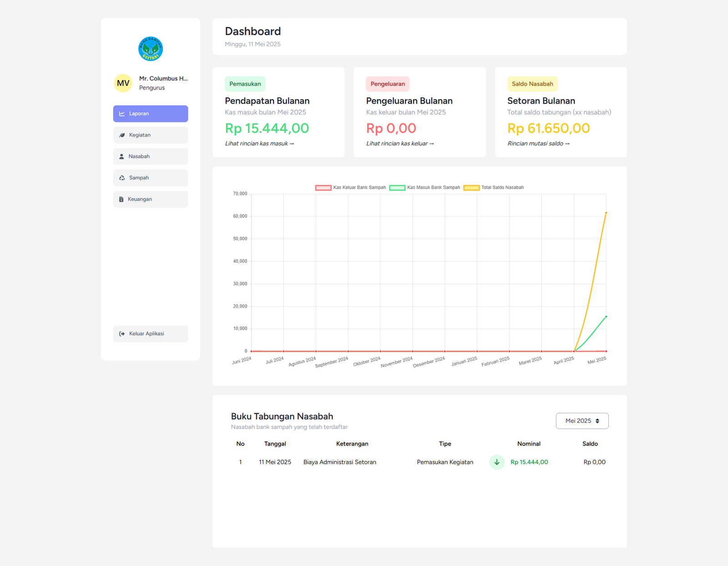Toggle Total Saldo Nasabah chart series

click(494, 187)
